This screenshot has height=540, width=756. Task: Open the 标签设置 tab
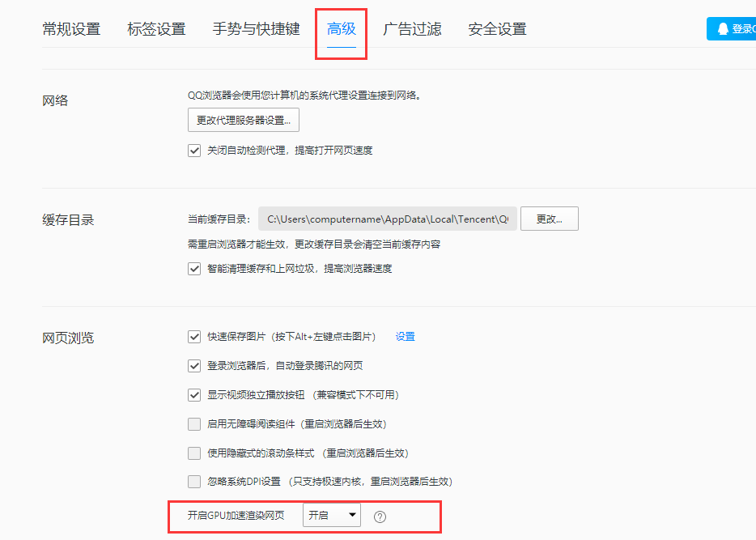(x=156, y=29)
